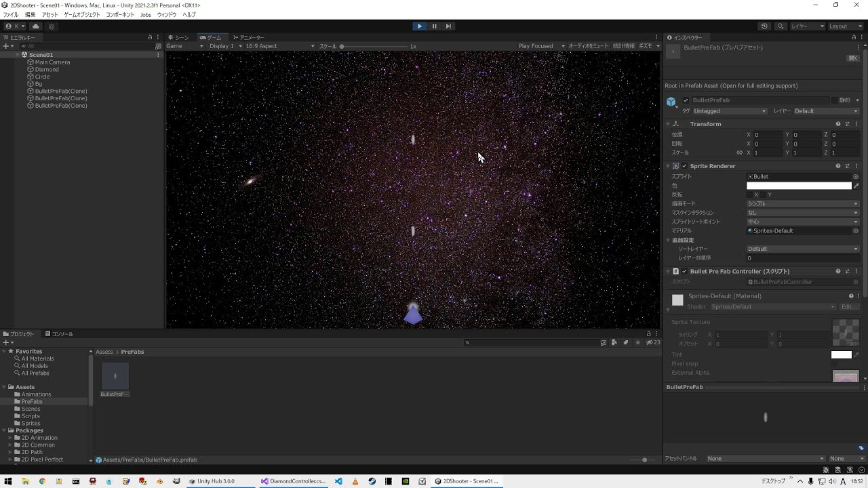
Task: Open Bullet Pre Fab Controller help icon
Action: 838,272
